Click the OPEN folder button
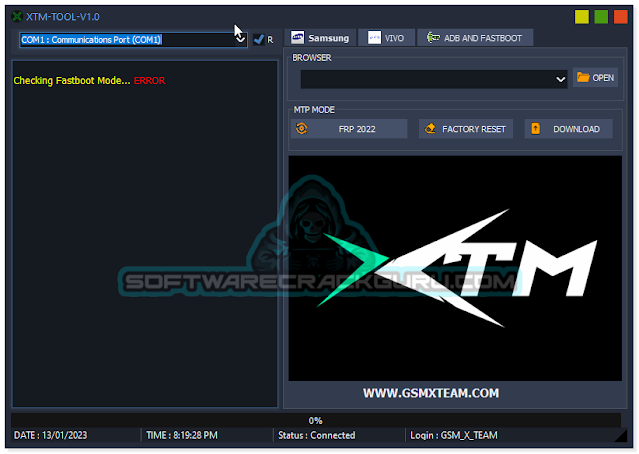The image size is (639, 454). point(595,77)
